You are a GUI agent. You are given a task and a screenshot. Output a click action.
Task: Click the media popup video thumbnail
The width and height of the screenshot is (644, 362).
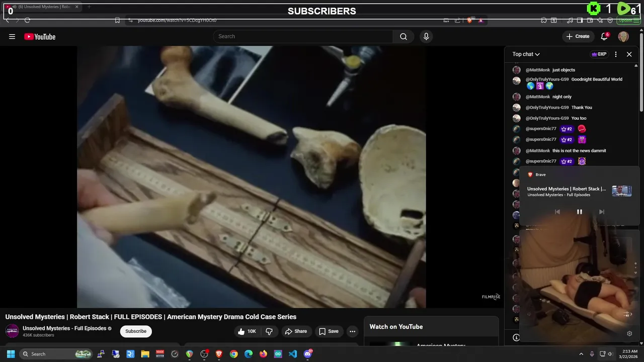pyautogui.click(x=621, y=191)
